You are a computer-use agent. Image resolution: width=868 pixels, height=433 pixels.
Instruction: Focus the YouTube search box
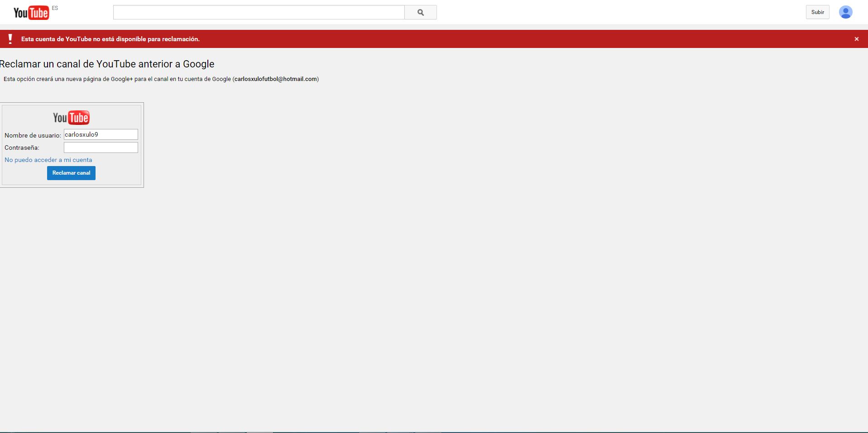259,12
